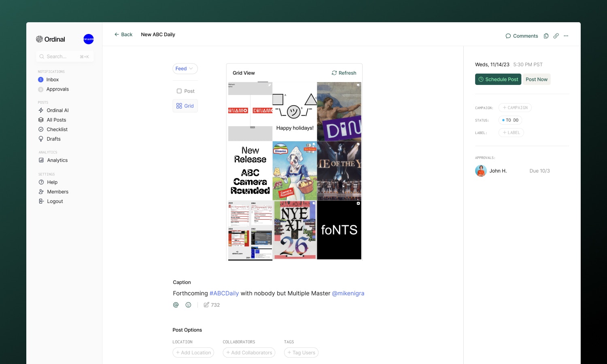Viewport: 607px width, 364px height.
Task: Click the Ordinal logo
Action: [x=51, y=39]
